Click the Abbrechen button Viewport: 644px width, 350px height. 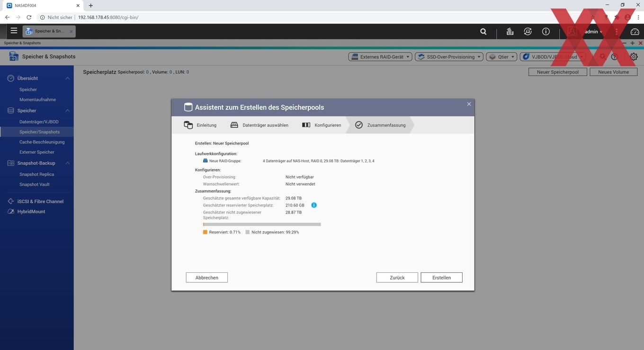coord(207,278)
